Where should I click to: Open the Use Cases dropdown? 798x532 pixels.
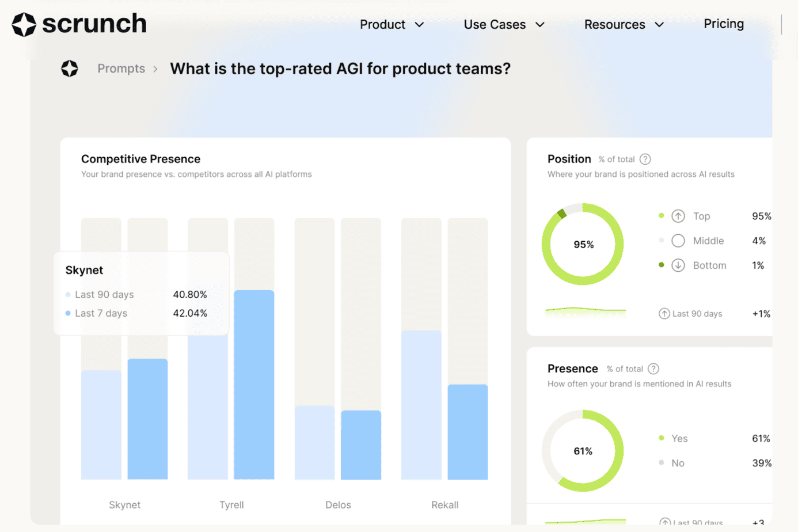tap(504, 25)
